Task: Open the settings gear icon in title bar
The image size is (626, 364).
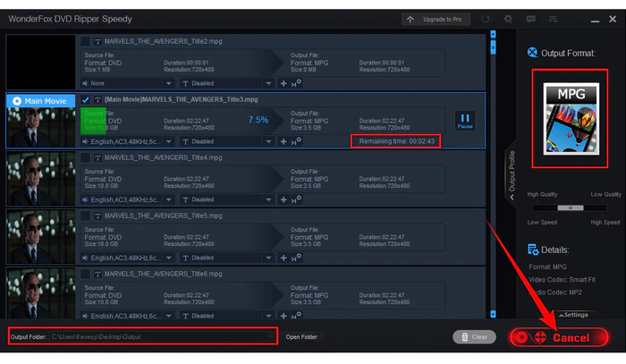Action: point(508,19)
